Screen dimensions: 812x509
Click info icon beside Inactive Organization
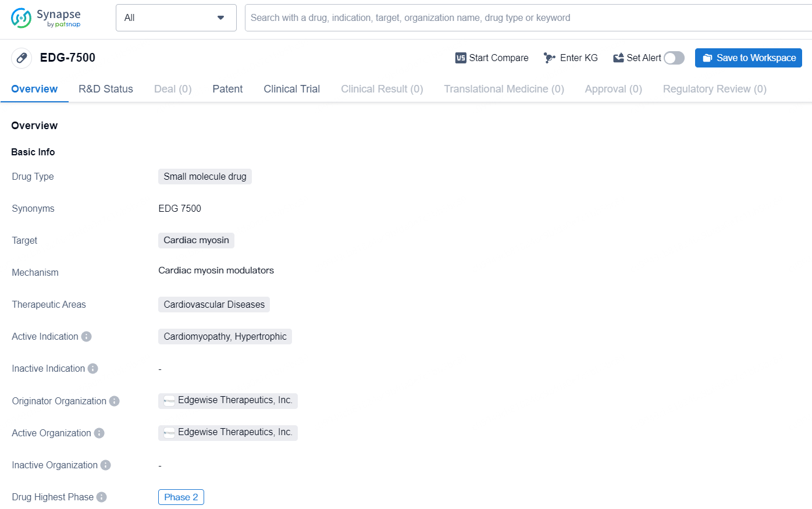(x=106, y=465)
